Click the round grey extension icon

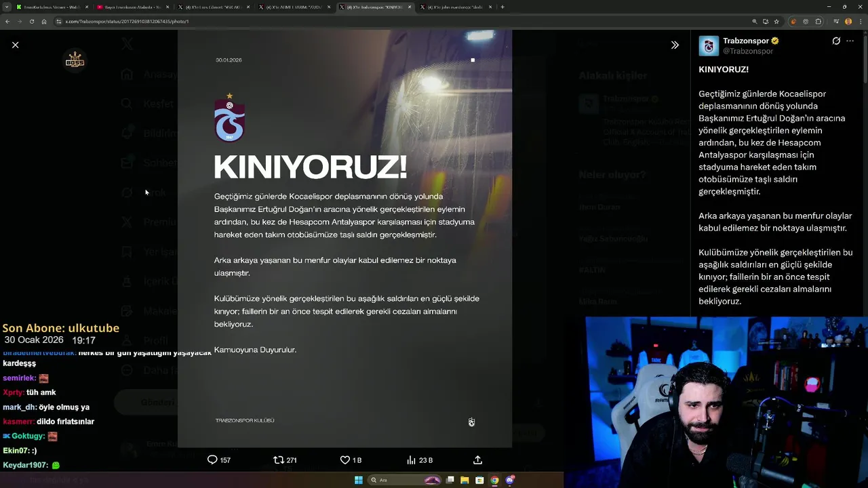point(806,22)
